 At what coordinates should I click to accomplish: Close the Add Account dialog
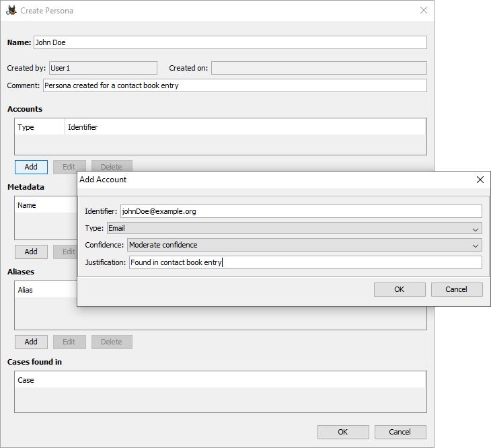pyautogui.click(x=480, y=180)
